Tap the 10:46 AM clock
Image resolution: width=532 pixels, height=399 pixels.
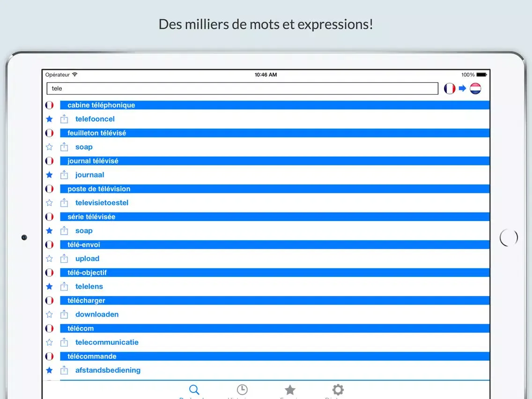coord(266,74)
